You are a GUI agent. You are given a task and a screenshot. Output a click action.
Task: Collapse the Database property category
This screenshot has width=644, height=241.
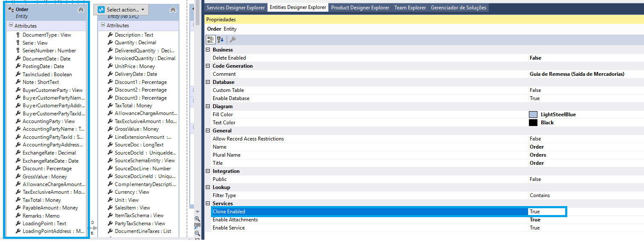208,82
